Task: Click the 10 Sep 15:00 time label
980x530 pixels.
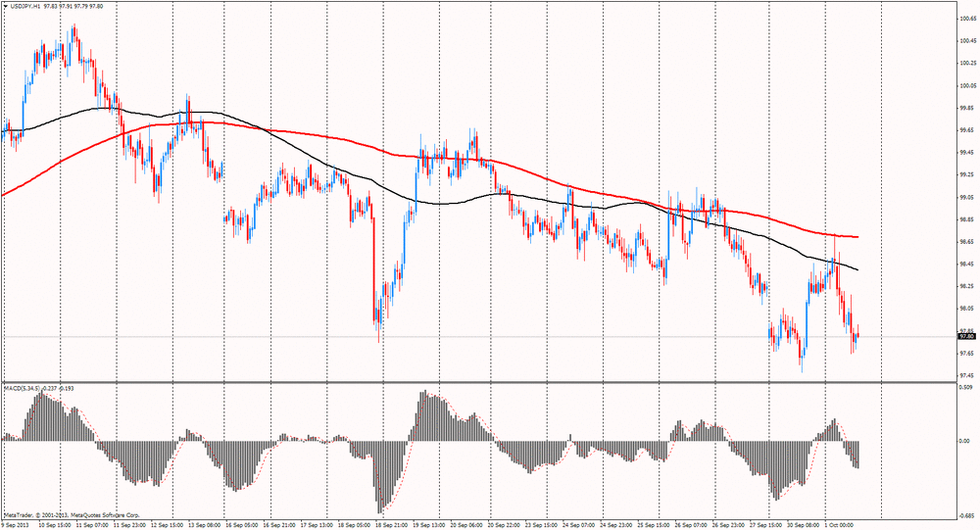Action: tap(54, 526)
